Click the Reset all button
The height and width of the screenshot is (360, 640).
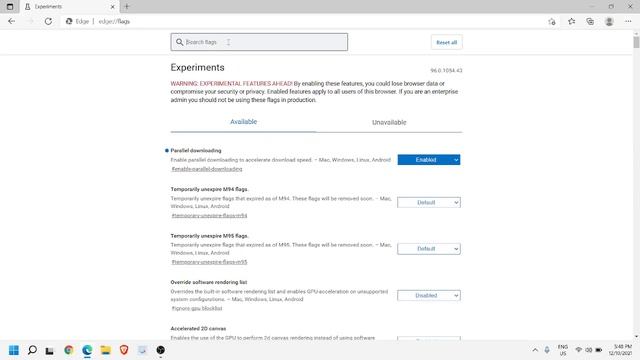click(447, 42)
